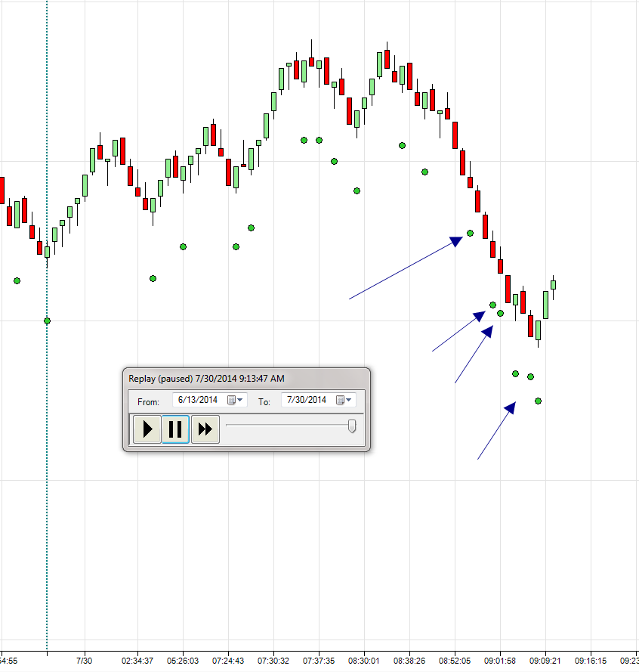Click the 07:24:43 time axis label
The height and width of the screenshot is (672, 639).
[228, 661]
